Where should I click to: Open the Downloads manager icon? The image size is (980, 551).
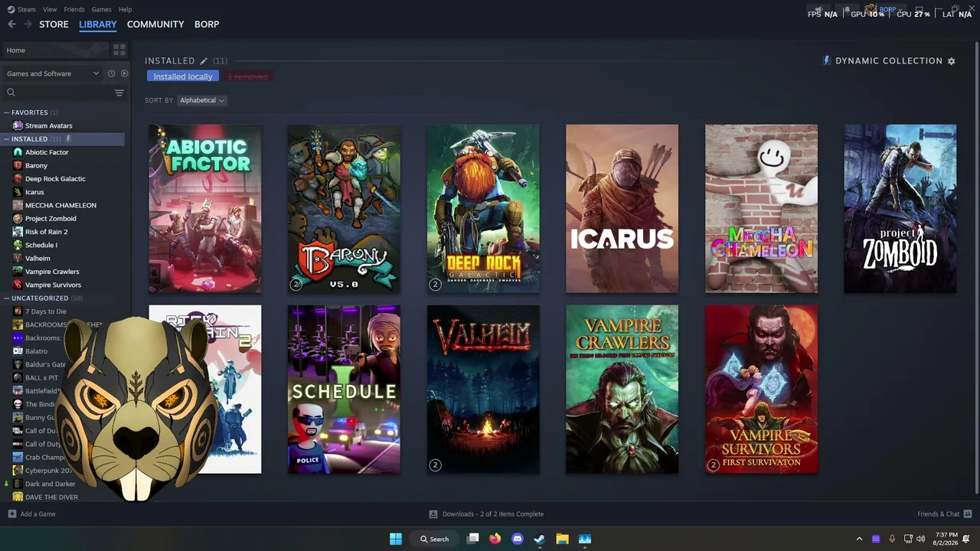coord(433,514)
